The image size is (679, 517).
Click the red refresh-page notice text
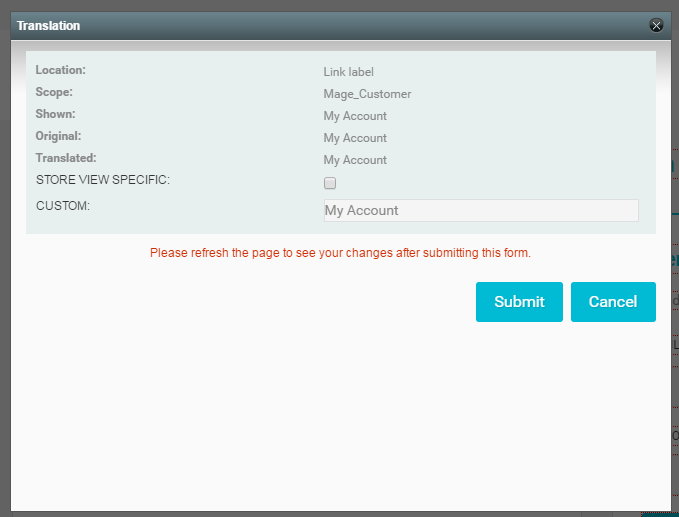tap(340, 253)
